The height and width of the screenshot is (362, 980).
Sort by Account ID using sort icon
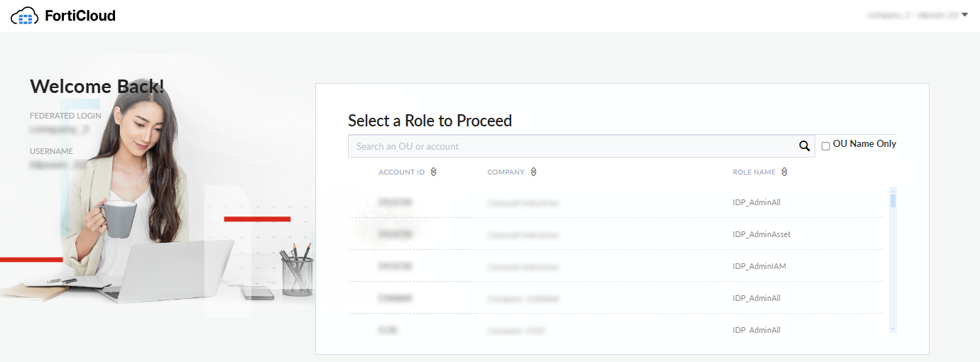[x=433, y=172]
